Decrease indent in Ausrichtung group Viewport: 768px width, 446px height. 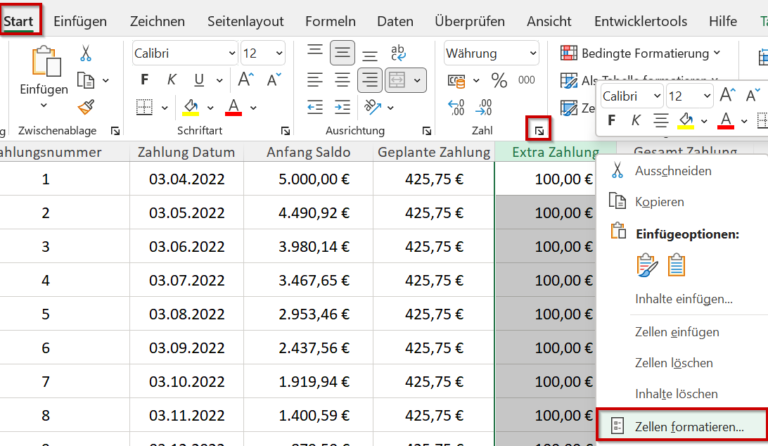(x=315, y=107)
